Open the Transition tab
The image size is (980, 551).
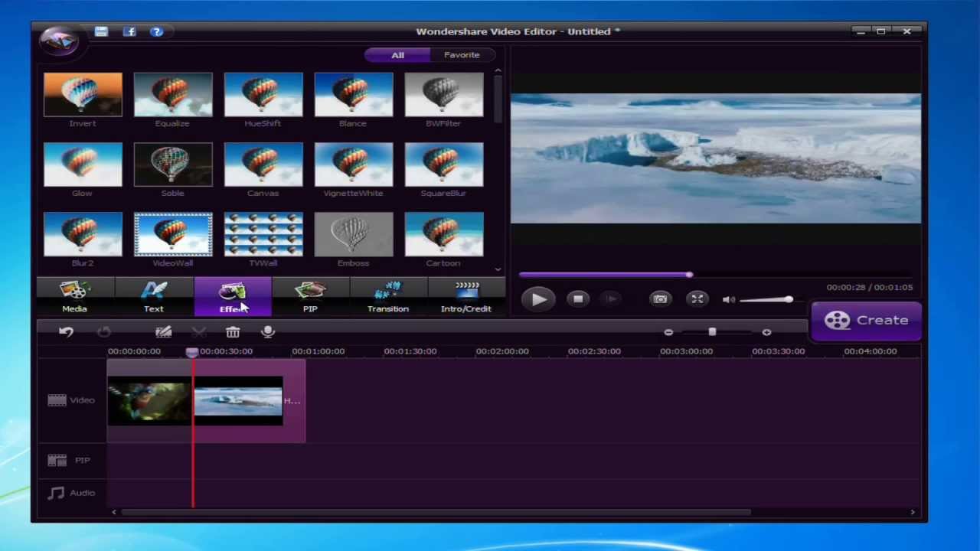[388, 297]
